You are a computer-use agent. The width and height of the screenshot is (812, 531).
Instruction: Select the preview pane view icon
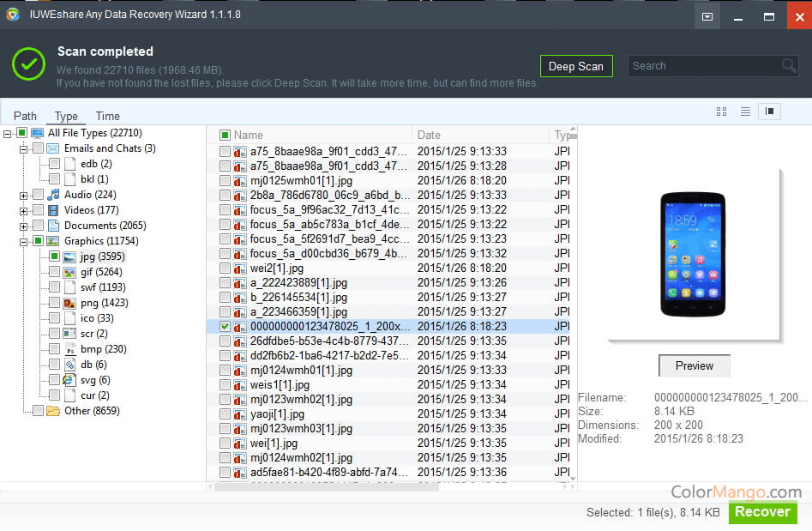[x=769, y=112]
